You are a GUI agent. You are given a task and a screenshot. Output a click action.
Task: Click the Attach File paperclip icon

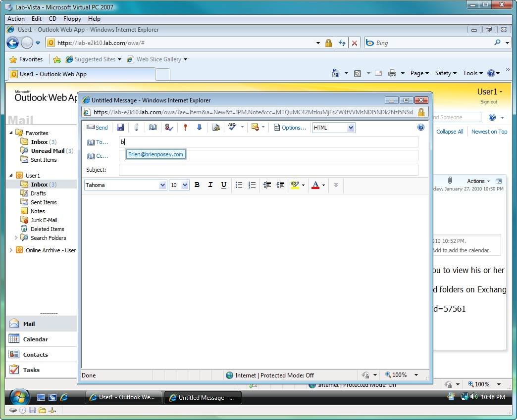[136, 128]
